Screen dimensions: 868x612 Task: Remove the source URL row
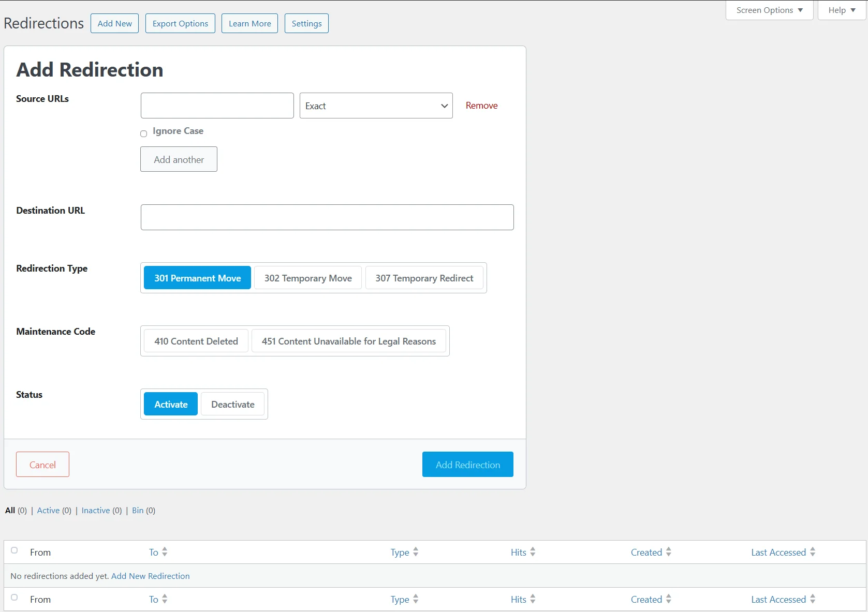pos(481,106)
